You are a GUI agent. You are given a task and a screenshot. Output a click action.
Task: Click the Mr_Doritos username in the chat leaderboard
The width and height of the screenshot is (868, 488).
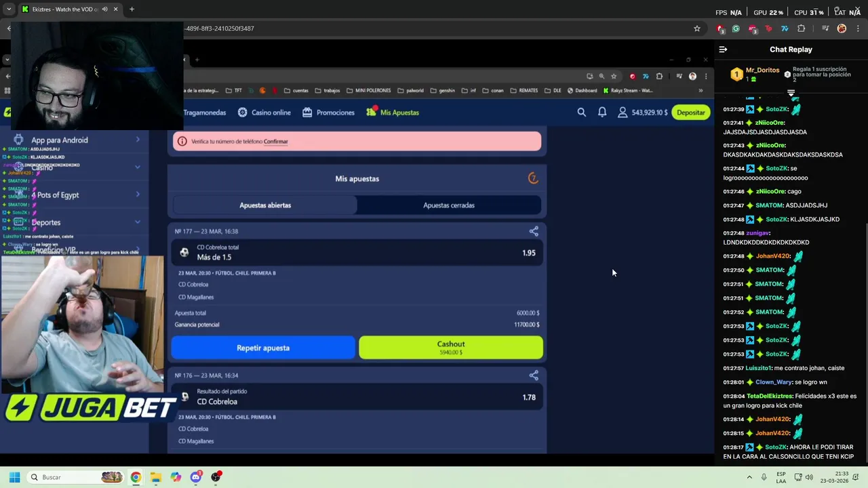pos(762,70)
